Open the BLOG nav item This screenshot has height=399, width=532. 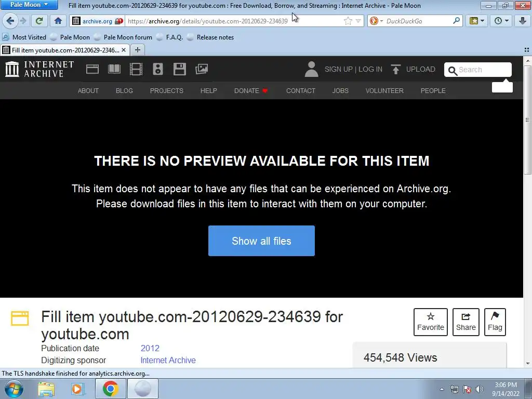(124, 91)
